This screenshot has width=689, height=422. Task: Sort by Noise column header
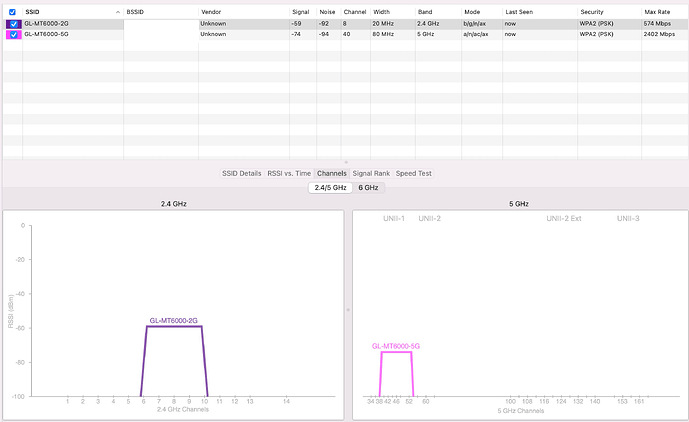point(327,12)
